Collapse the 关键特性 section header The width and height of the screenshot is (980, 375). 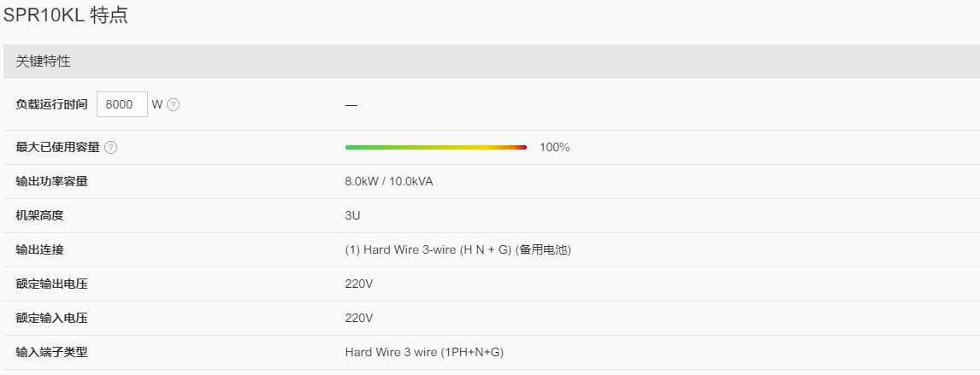(x=491, y=62)
